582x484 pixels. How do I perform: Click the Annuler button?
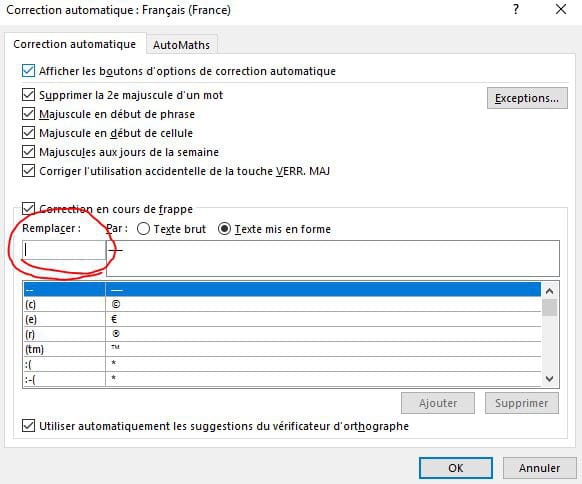tap(539, 468)
